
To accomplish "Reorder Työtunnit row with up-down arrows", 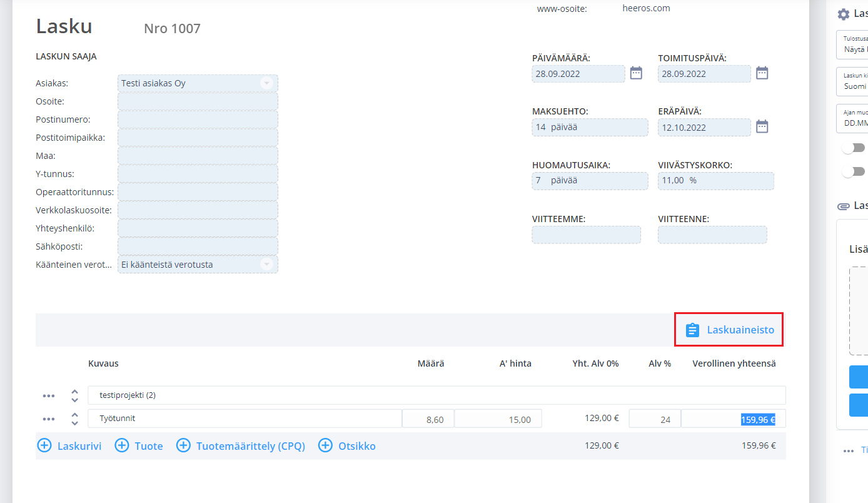I will click(x=75, y=419).
